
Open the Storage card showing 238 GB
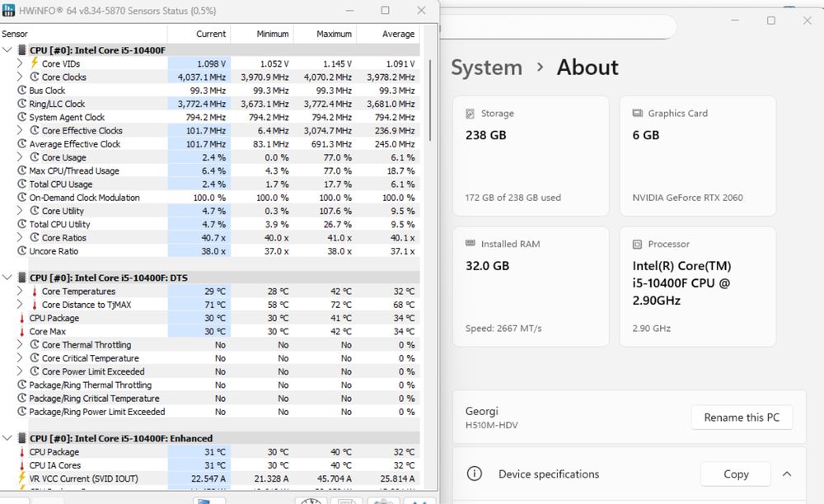531,156
